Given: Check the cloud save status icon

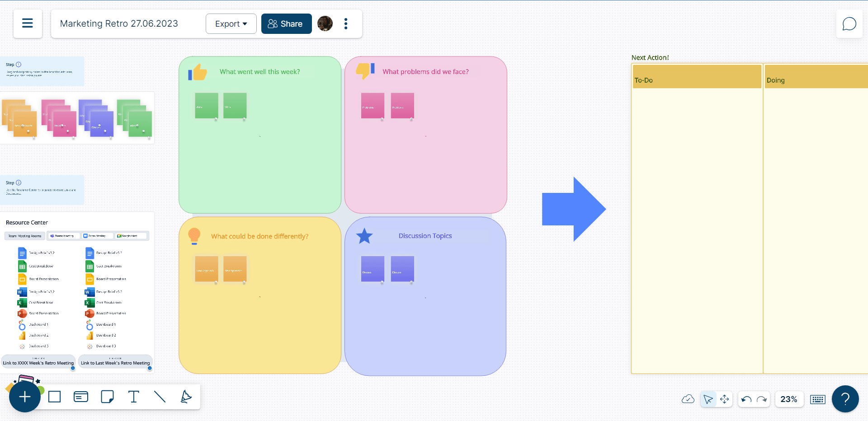Looking at the screenshot, I should 688,399.
